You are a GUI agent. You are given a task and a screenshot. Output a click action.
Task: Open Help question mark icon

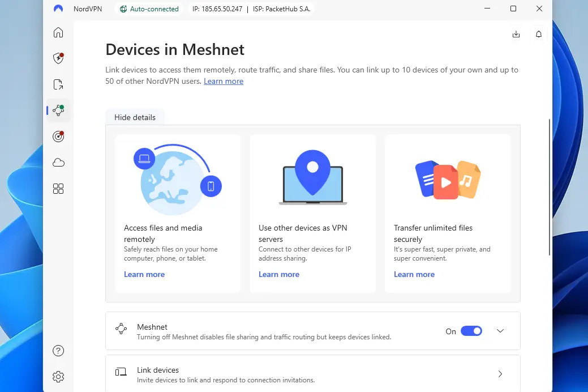(58, 351)
